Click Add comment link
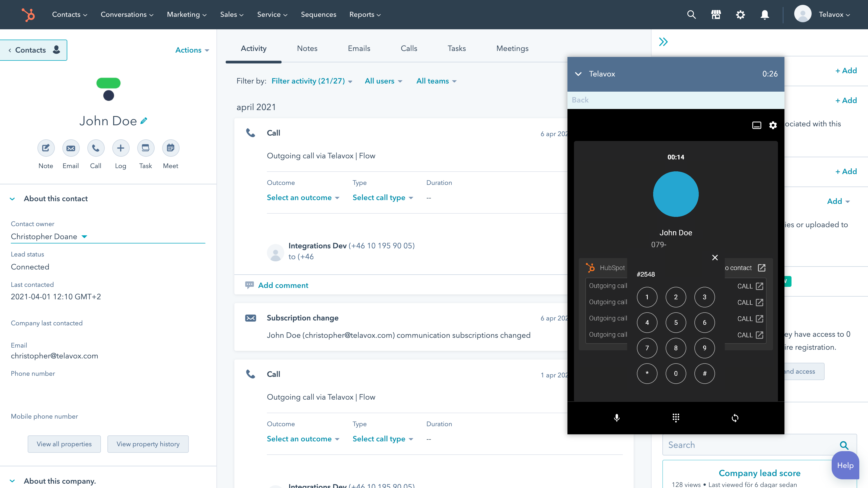The image size is (868, 488). click(283, 285)
